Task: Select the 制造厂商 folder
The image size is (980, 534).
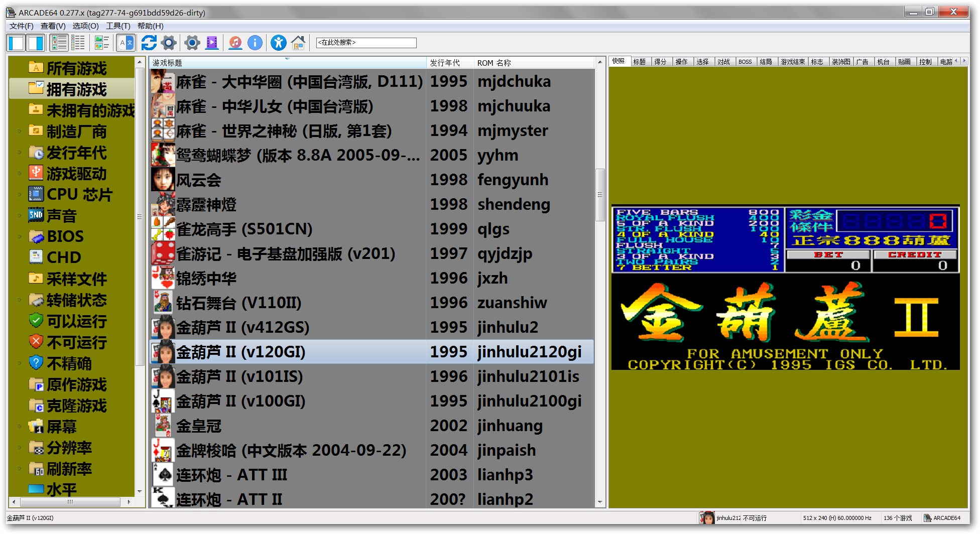Action: 76,131
